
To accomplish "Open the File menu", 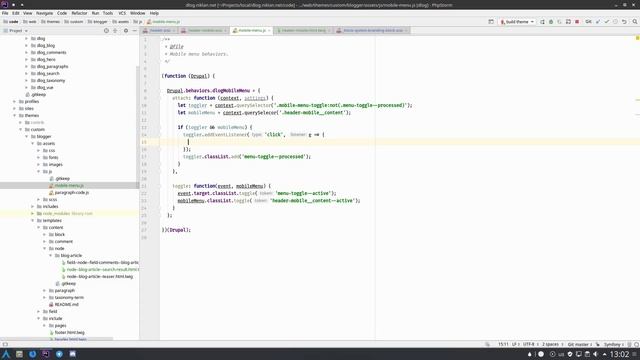I will pos(5,13).
